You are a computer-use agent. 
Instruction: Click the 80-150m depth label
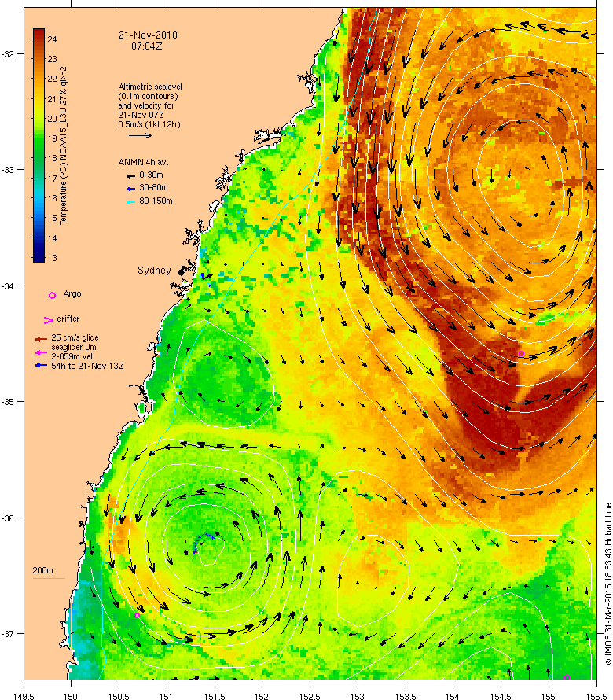coord(156,201)
